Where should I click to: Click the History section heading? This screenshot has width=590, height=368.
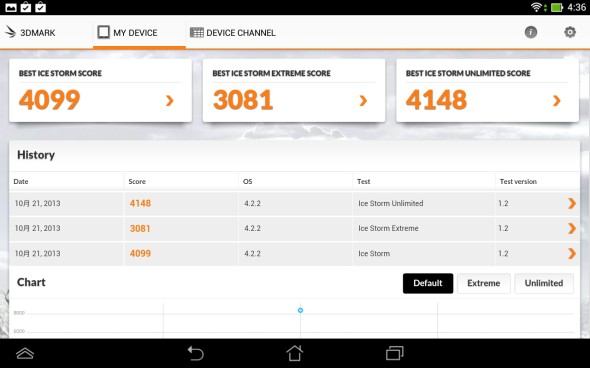coord(36,155)
